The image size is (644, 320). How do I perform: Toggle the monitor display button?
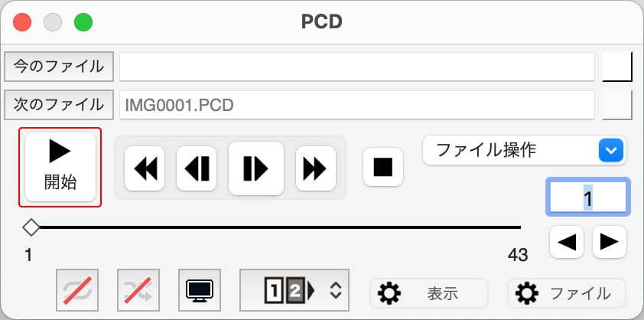pyautogui.click(x=200, y=290)
